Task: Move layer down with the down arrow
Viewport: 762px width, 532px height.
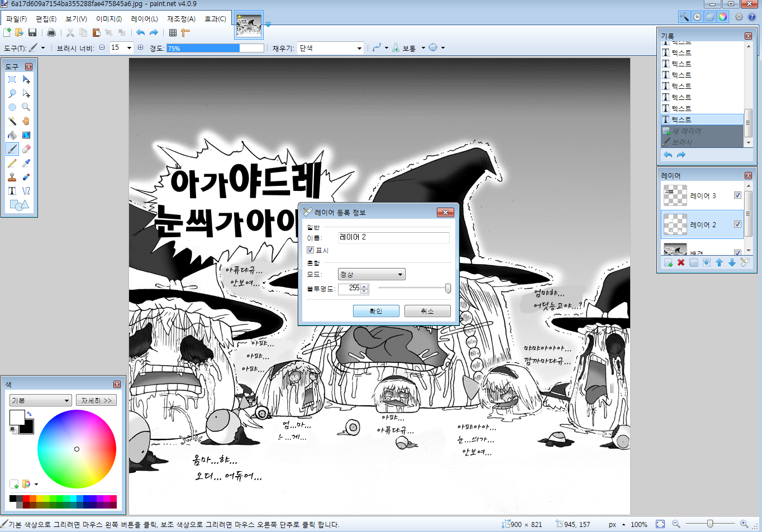Action: [732, 262]
